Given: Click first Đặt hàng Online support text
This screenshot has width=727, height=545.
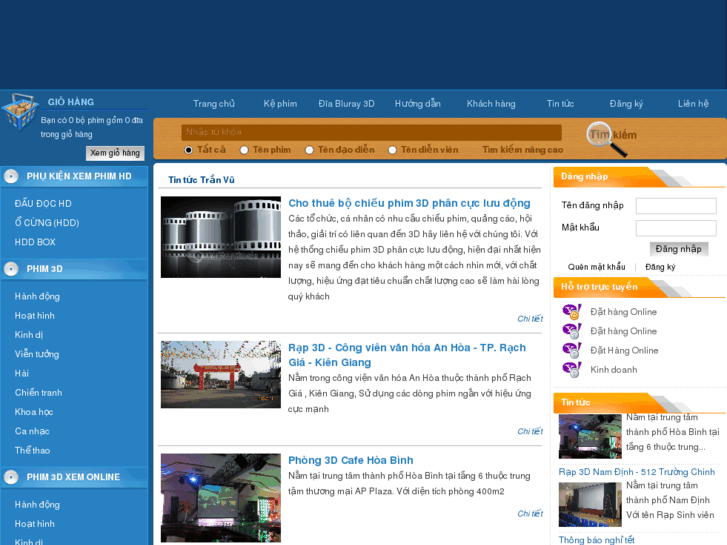Looking at the screenshot, I should coord(623,312).
